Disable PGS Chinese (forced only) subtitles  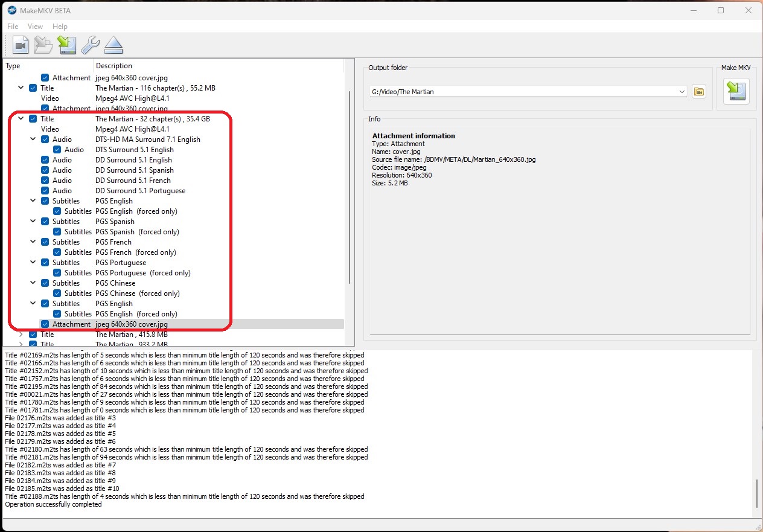coord(57,293)
